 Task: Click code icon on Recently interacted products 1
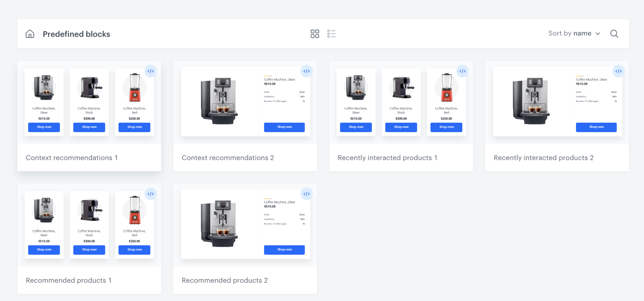pyautogui.click(x=463, y=71)
